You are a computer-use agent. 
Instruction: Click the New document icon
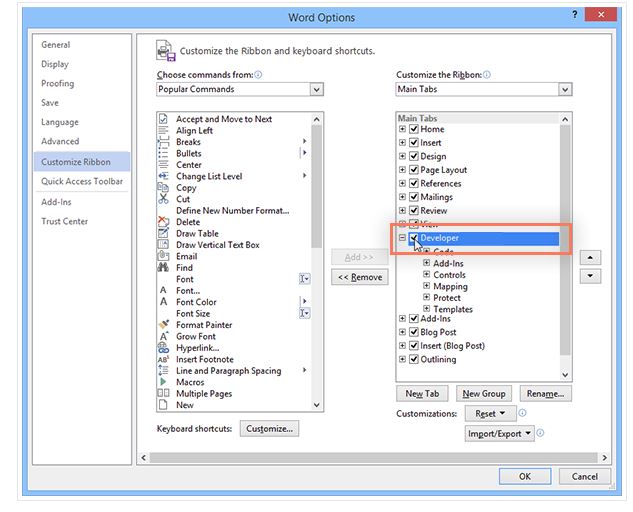(163, 405)
